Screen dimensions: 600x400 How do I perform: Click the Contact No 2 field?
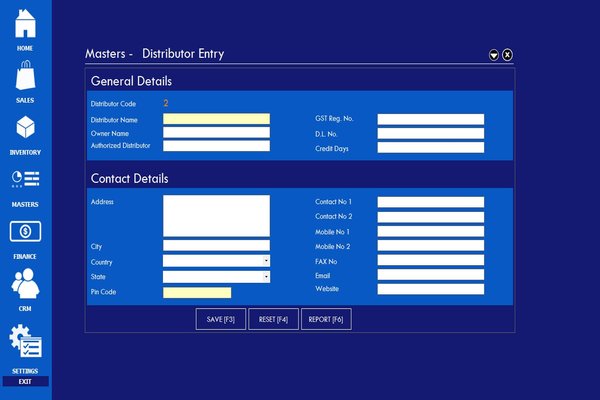[430, 217]
